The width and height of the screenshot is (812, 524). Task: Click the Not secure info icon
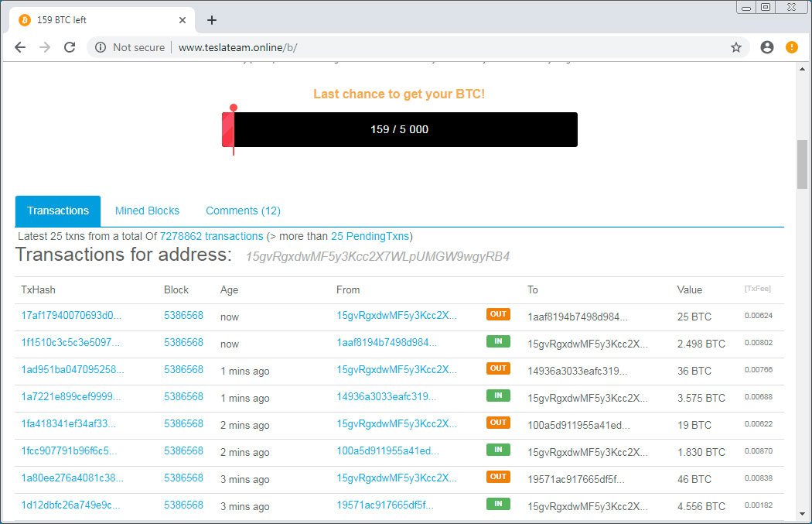point(101,47)
